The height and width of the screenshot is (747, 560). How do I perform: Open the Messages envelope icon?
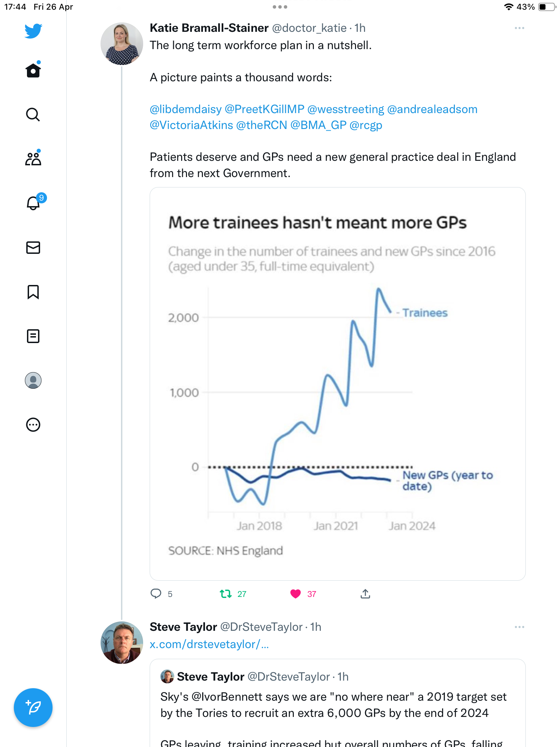coord(33,248)
